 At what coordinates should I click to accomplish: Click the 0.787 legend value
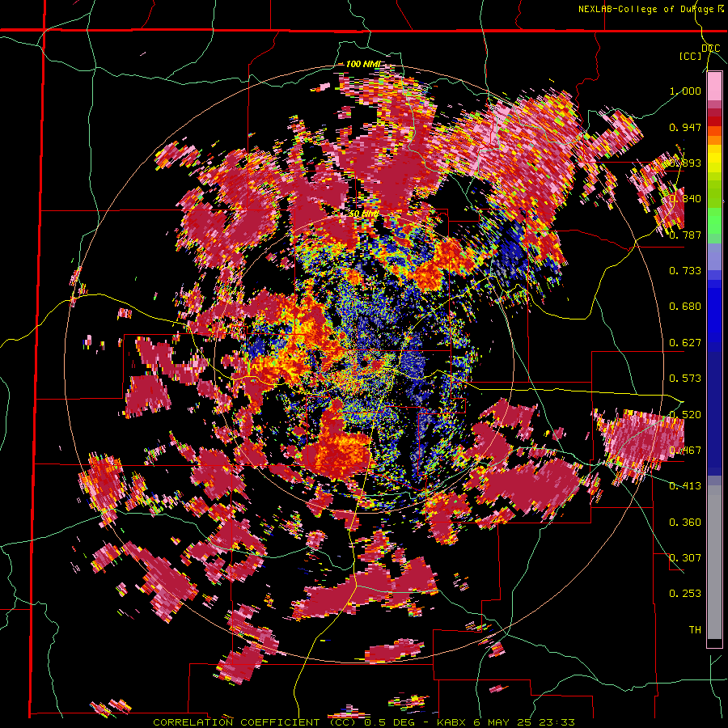685,235
